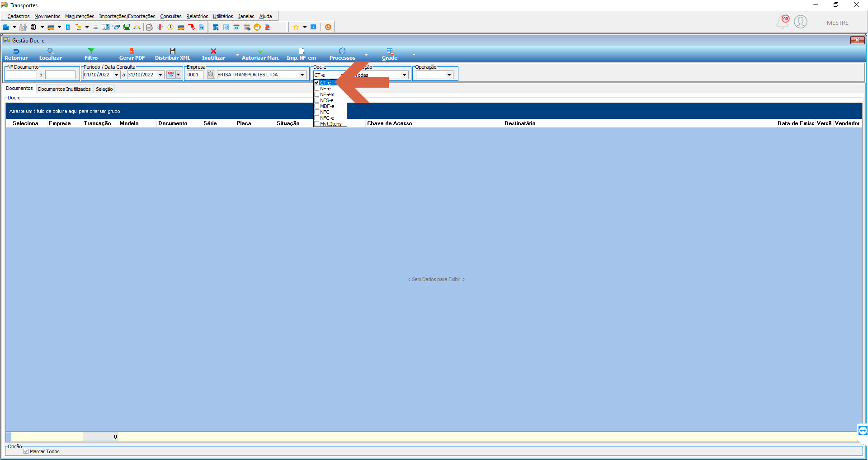
Task: Click the orange hierarchy chart icon
Action: (x=78, y=27)
